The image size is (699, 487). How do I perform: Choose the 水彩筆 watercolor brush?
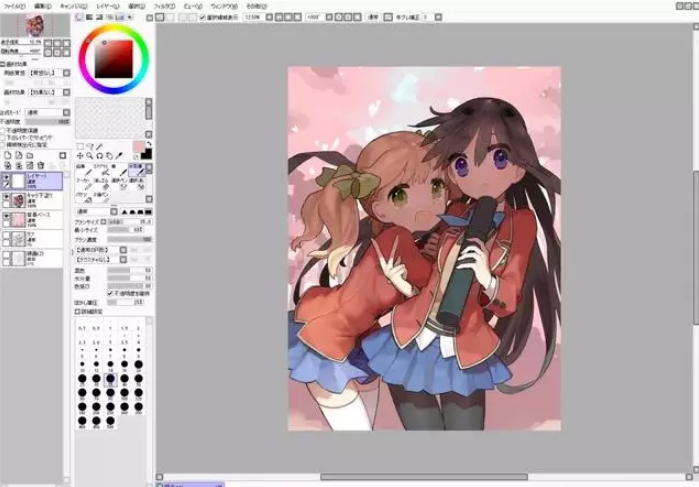click(136, 169)
